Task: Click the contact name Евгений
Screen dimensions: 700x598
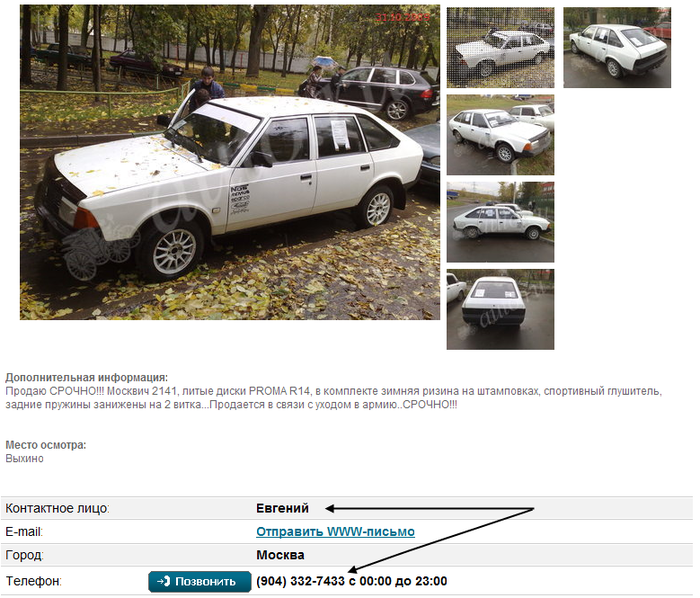Action: [x=282, y=508]
